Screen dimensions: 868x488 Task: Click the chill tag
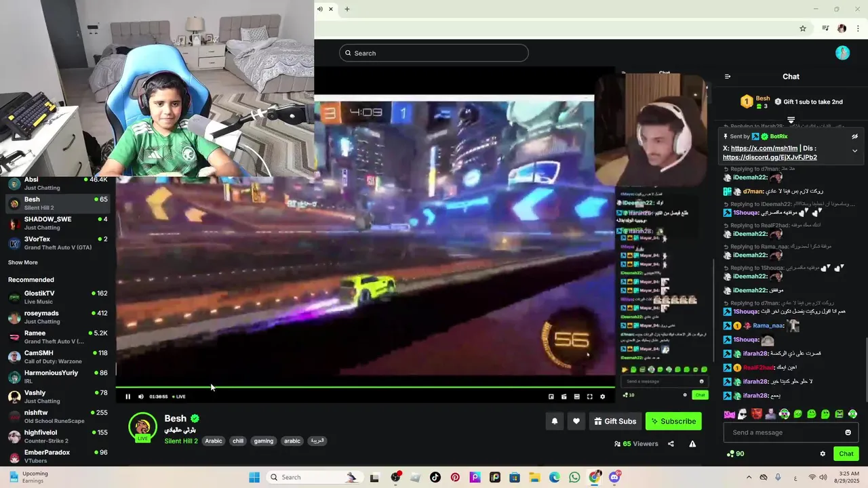pos(238,441)
